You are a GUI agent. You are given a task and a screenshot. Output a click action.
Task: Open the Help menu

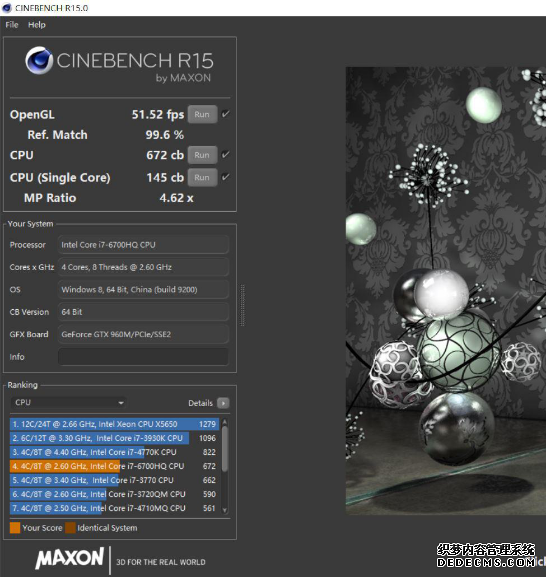coord(37,25)
